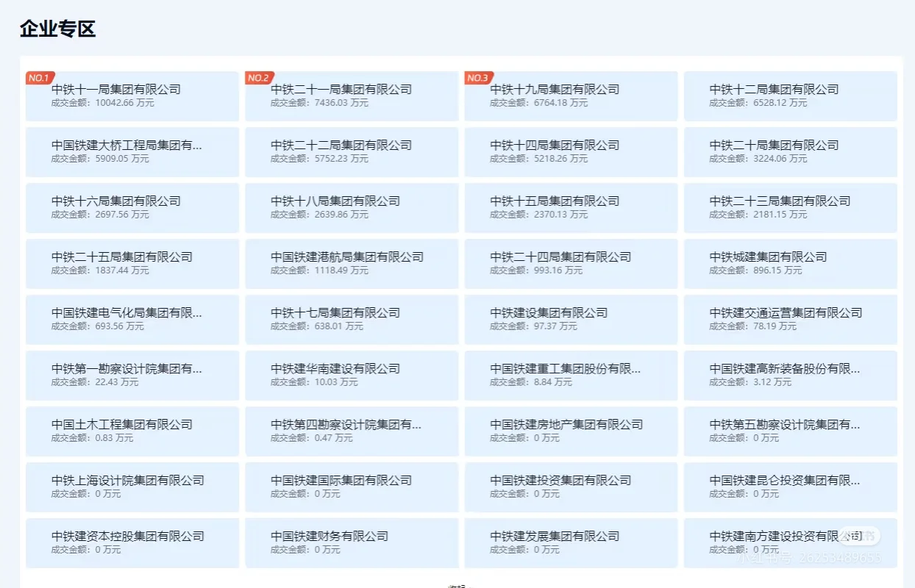This screenshot has width=915, height=588.
Task: Open the 中铁二十四局集团有限公司 card
Action: click(x=571, y=264)
